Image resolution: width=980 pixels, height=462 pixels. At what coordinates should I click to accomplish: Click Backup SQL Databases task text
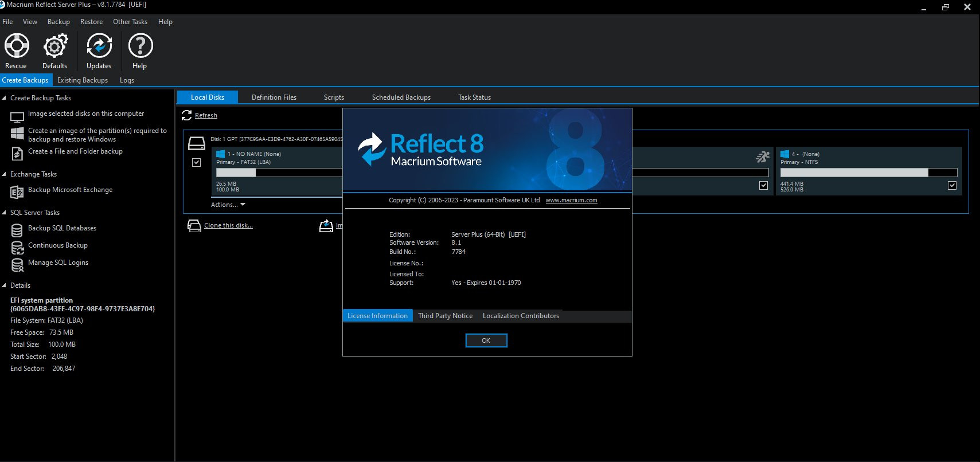[62, 228]
